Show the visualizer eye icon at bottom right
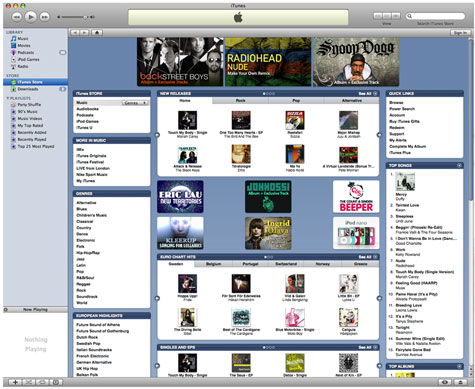 pyautogui.click(x=444, y=382)
